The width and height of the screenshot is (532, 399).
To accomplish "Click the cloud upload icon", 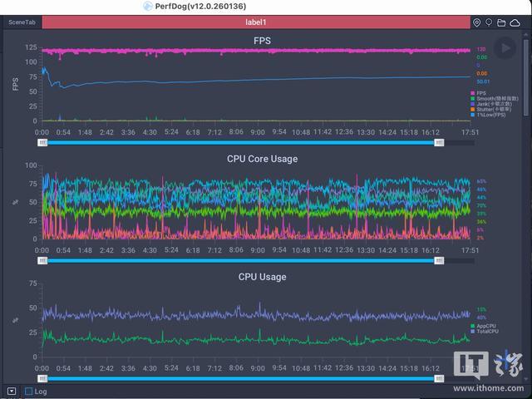I will (515, 22).
